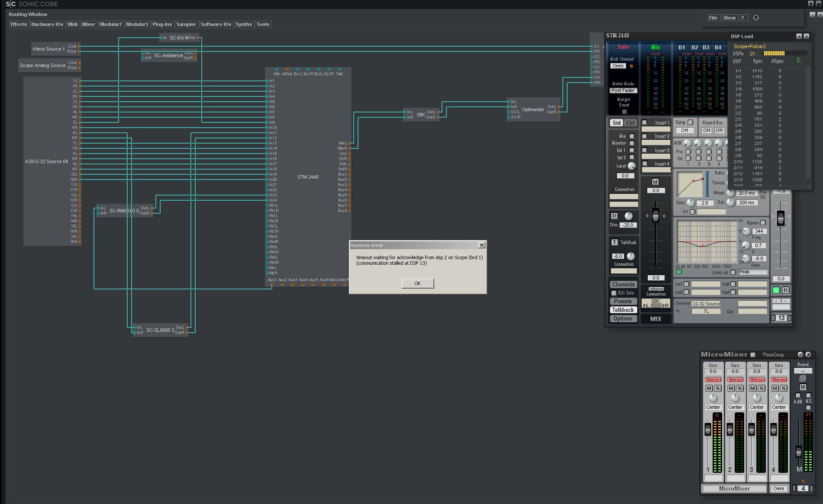Click the EQ Freq value 344 field

tap(759, 231)
